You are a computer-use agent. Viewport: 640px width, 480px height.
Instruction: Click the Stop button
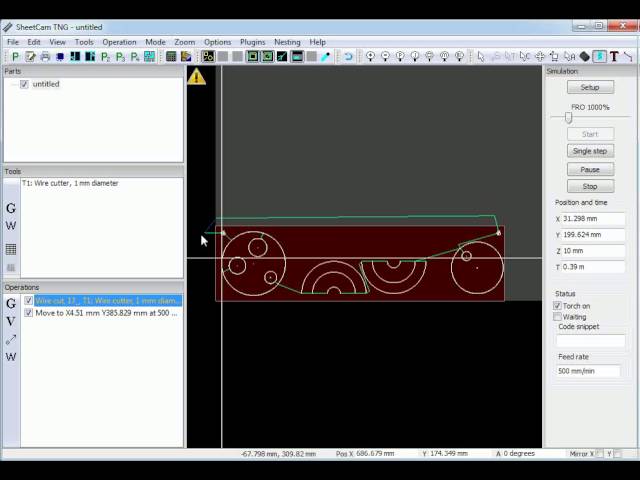590,187
